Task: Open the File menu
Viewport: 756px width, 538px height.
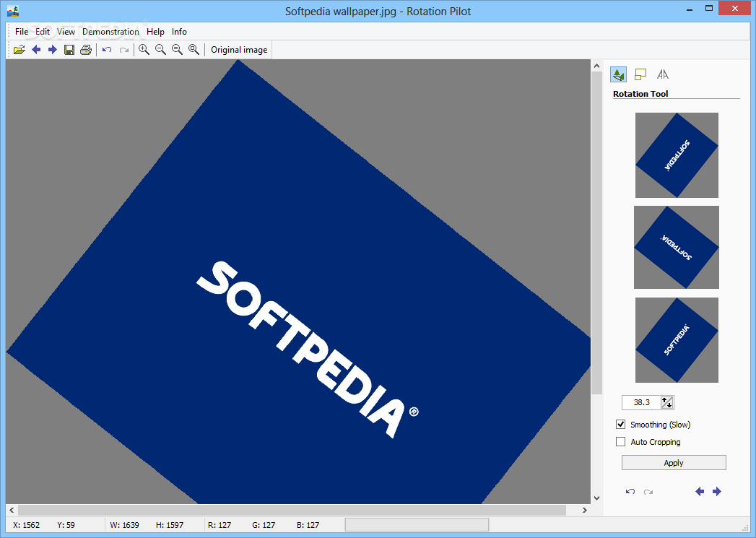Action: pyautogui.click(x=21, y=32)
